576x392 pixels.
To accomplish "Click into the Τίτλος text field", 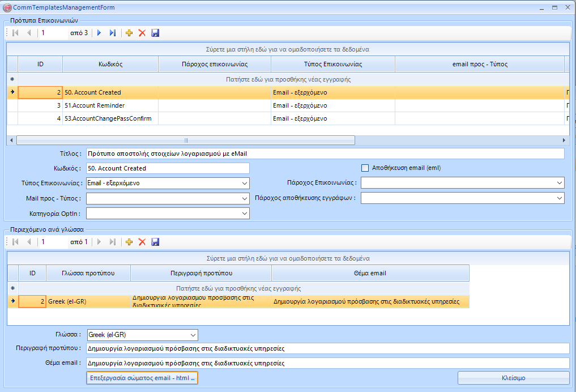I will pyautogui.click(x=325, y=154).
